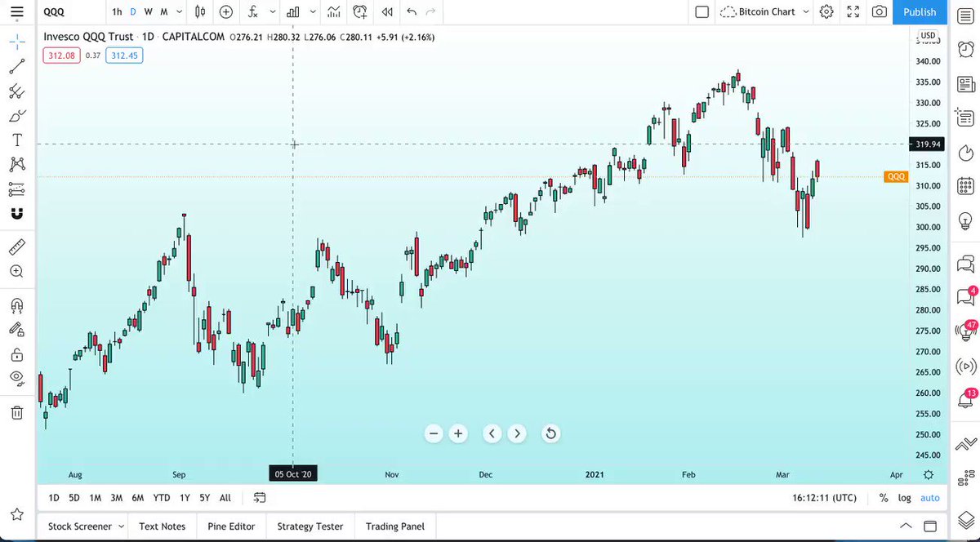Activate the zoom in magnifier tool

coord(17,271)
